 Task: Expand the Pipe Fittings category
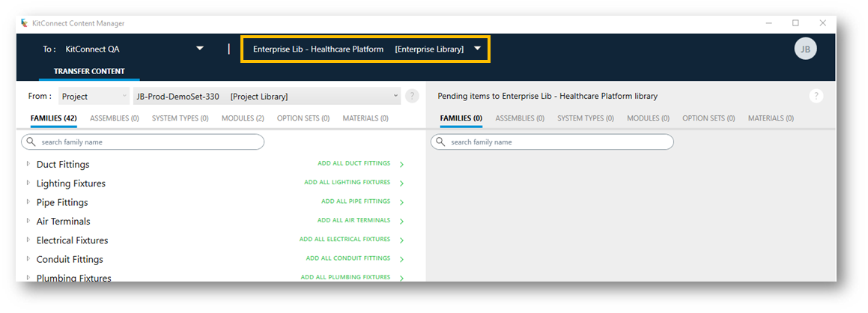pos(28,201)
